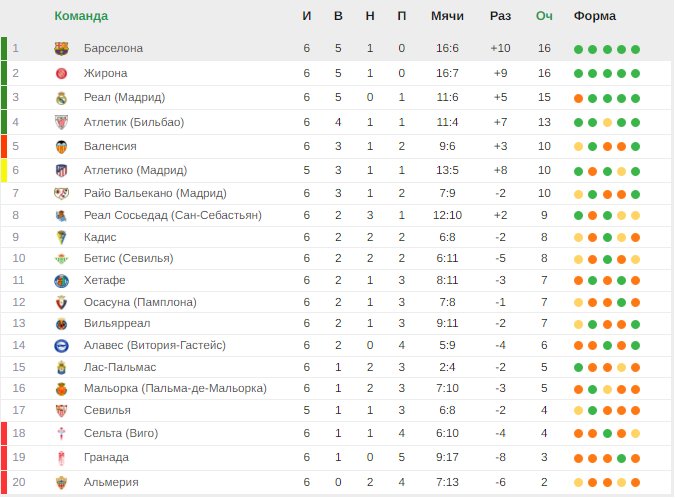Viewport: 675px width, 498px height.
Task: Open the Севилья club crest icon
Action: click(x=62, y=410)
